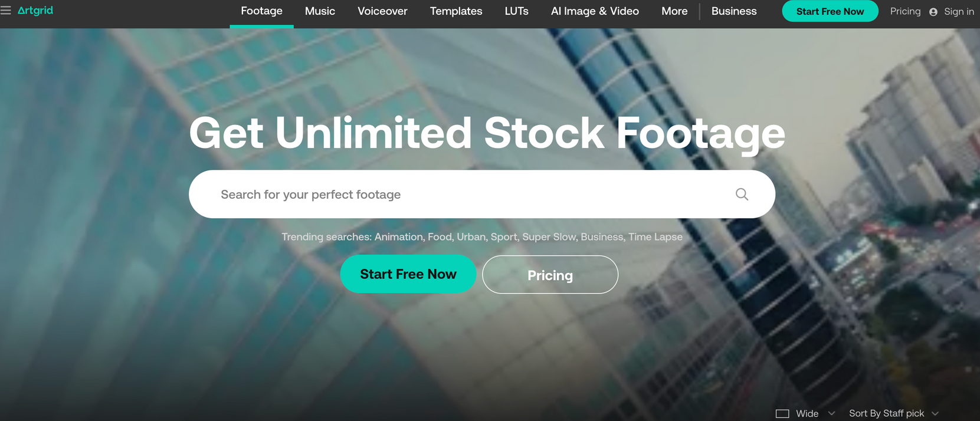Image resolution: width=980 pixels, height=421 pixels.
Task: Click the Wide aspect ratio rectangle icon
Action: (x=782, y=413)
